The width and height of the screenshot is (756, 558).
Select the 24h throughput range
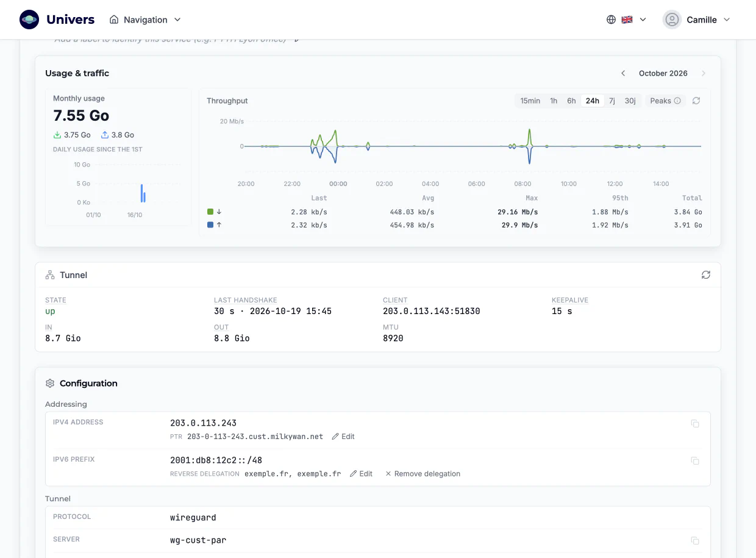(593, 101)
